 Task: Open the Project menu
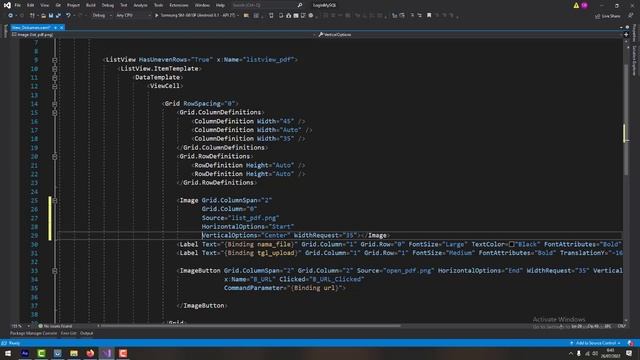[73, 5]
